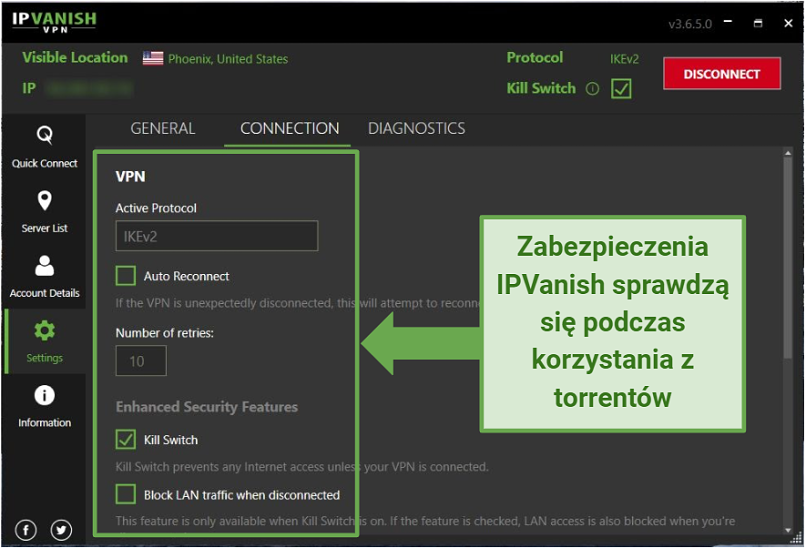This screenshot has height=548, width=806.
Task: Open IPVanish Facebook page icon
Action: tap(26, 530)
